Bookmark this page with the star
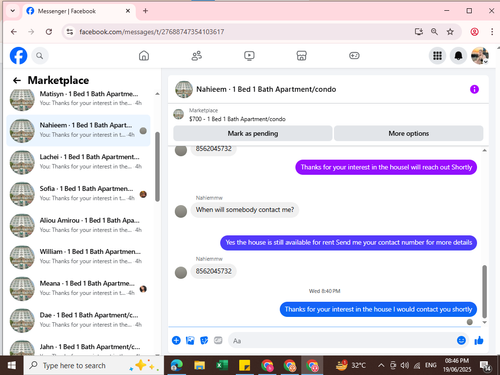The height and width of the screenshot is (375, 500). (450, 32)
